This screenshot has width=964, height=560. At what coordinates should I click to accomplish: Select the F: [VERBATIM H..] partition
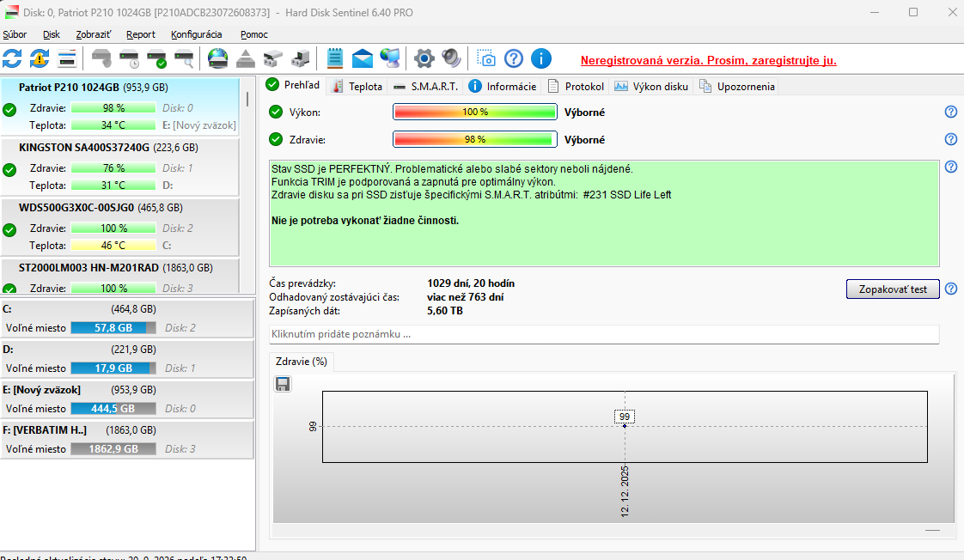(x=126, y=440)
